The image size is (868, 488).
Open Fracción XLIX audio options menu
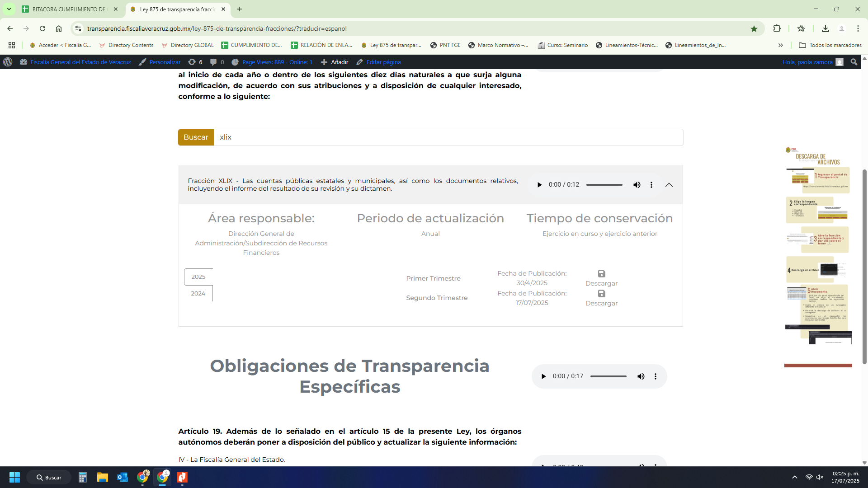651,185
